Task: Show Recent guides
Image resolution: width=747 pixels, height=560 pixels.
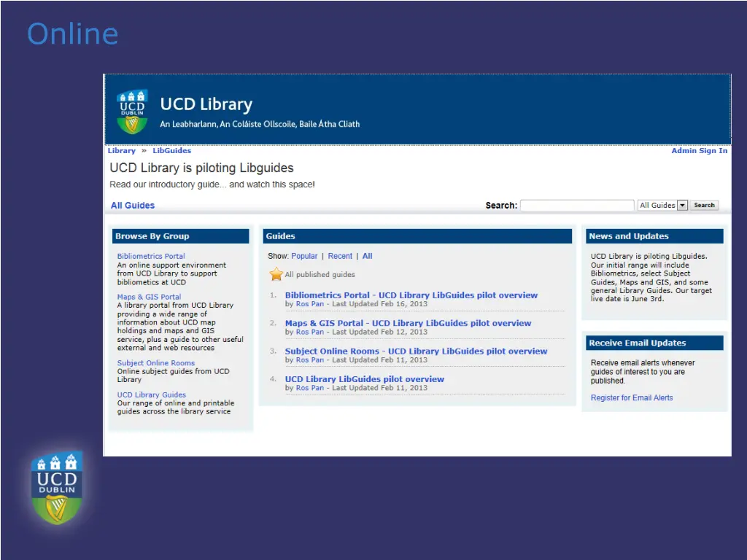Action: (340, 256)
